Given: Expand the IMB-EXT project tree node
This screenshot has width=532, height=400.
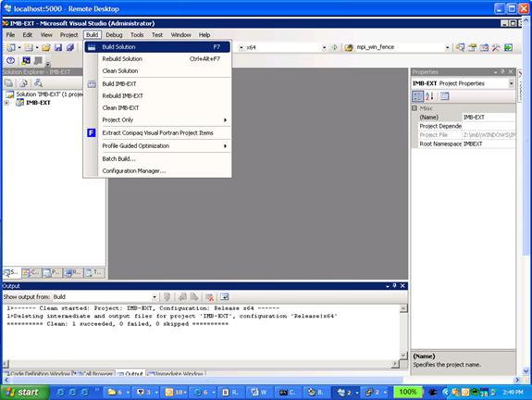Looking at the screenshot, I should tap(6, 103).
